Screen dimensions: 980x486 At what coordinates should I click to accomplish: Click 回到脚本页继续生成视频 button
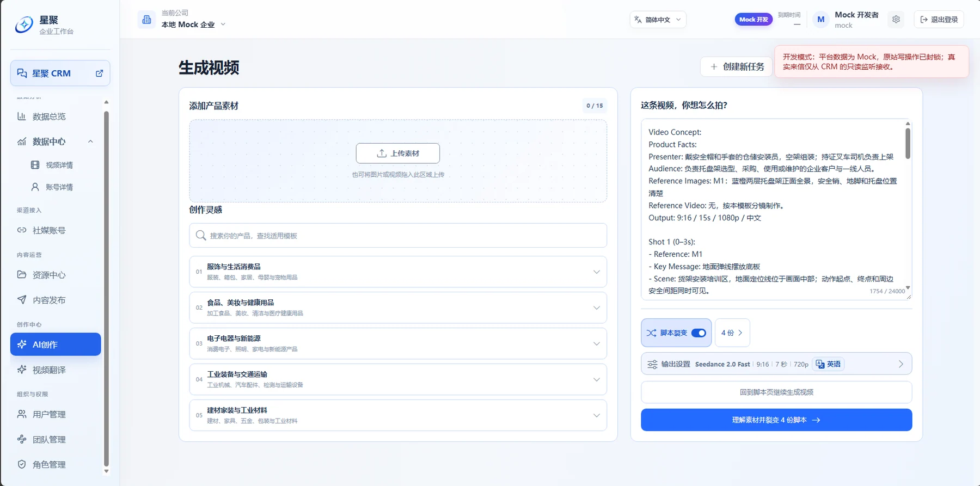pos(776,392)
